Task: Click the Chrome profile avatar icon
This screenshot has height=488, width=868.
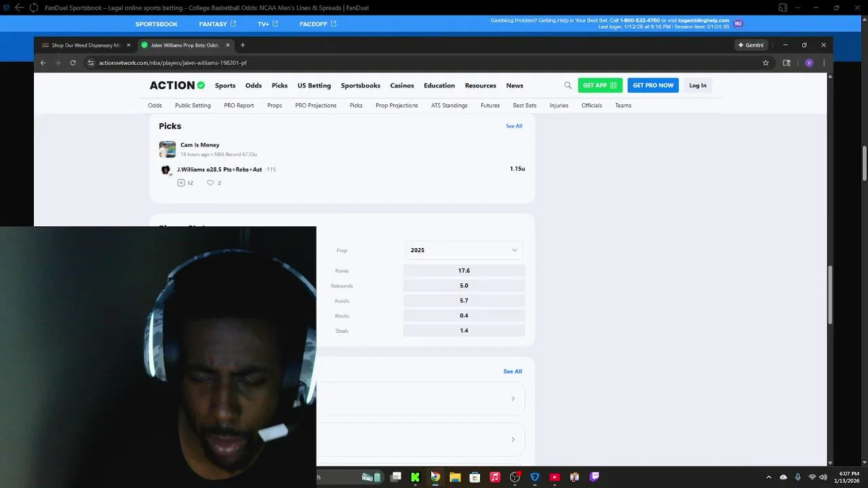Action: click(x=809, y=63)
